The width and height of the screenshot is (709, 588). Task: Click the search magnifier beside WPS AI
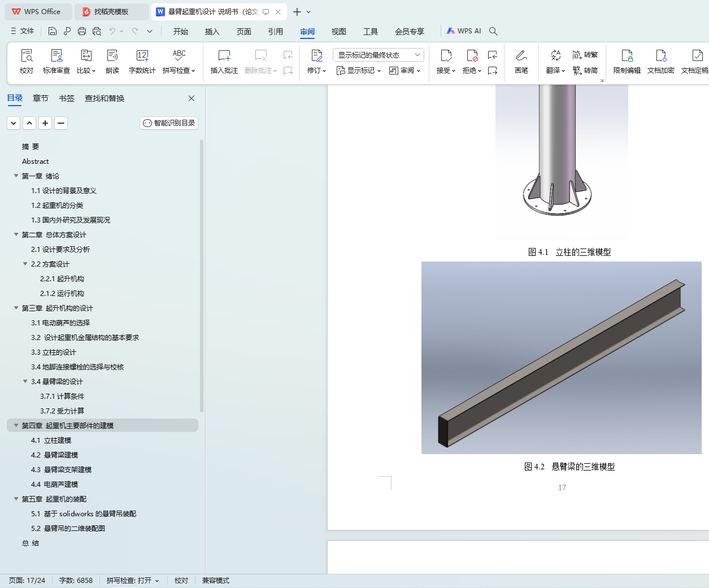click(493, 31)
